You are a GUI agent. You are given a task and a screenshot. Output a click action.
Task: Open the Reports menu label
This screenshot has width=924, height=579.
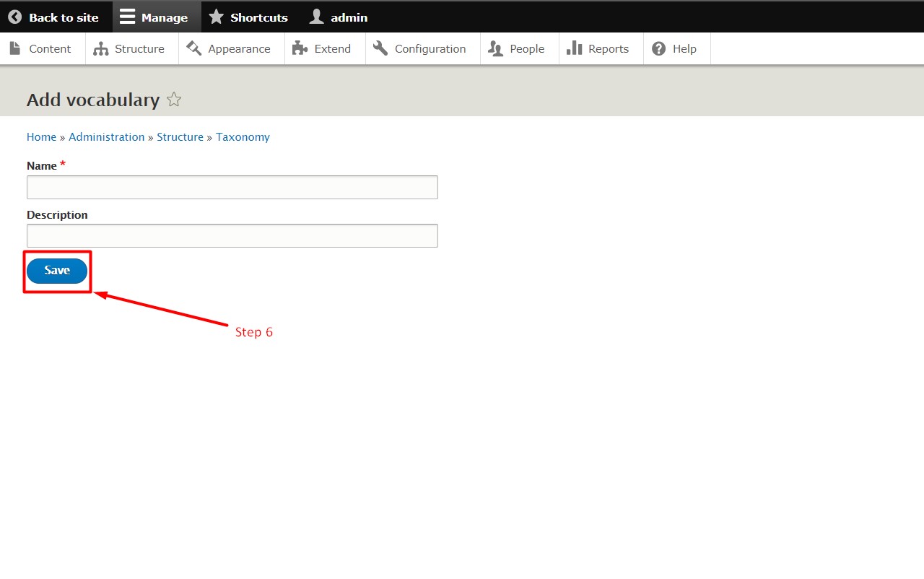pos(609,49)
